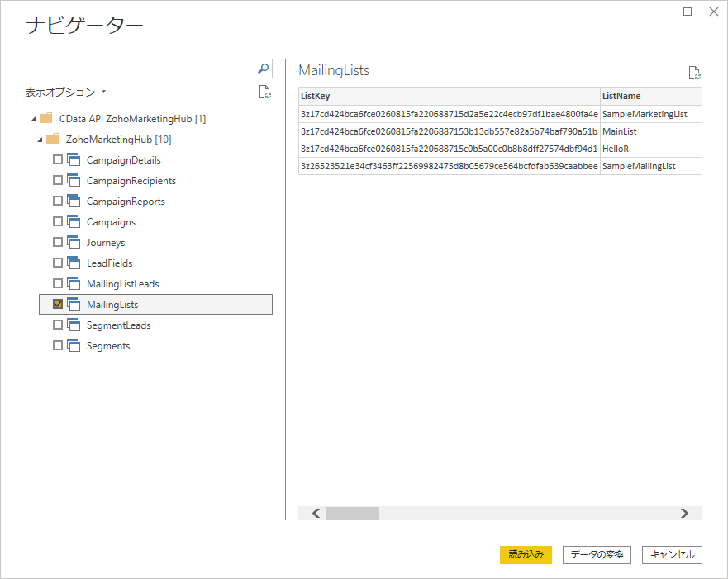Click the ListKey cell ending in 4800fa4e
The width and height of the screenshot is (728, 579).
click(x=450, y=114)
